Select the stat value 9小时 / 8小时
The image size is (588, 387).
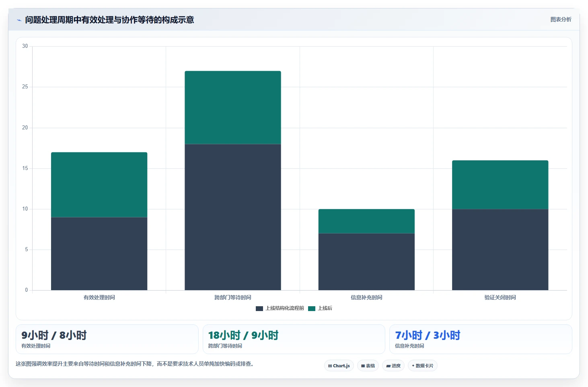[x=54, y=335]
